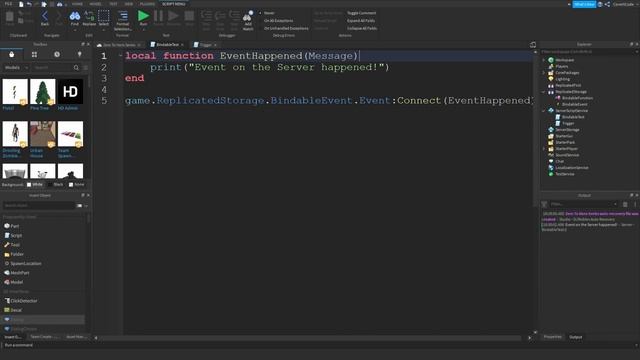Switch to the BindableTest script tab
Viewport: 640px width, 360px height.
click(167, 44)
